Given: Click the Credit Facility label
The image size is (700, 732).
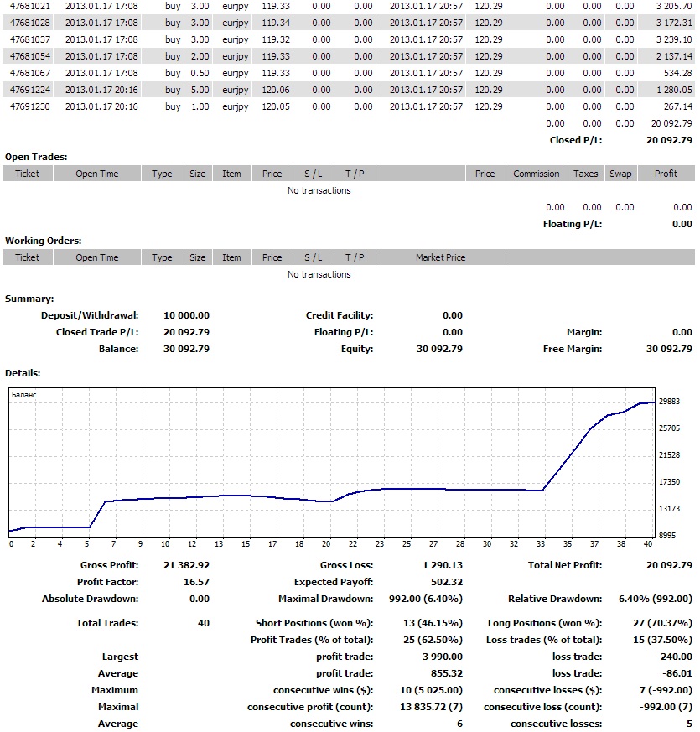Looking at the screenshot, I should 340,315.
